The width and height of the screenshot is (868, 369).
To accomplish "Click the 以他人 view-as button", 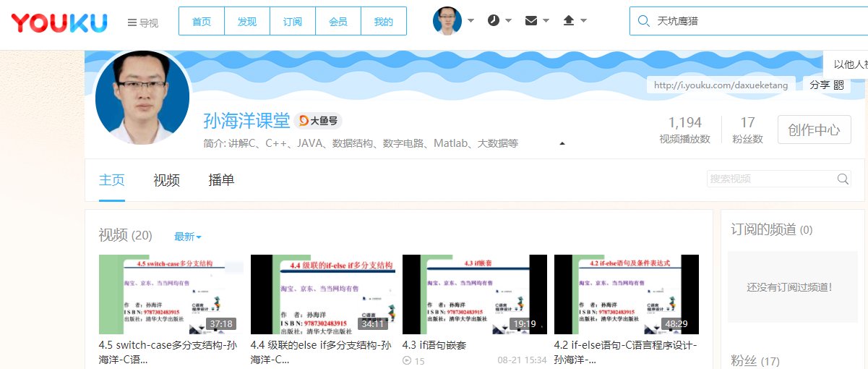I will [846, 64].
